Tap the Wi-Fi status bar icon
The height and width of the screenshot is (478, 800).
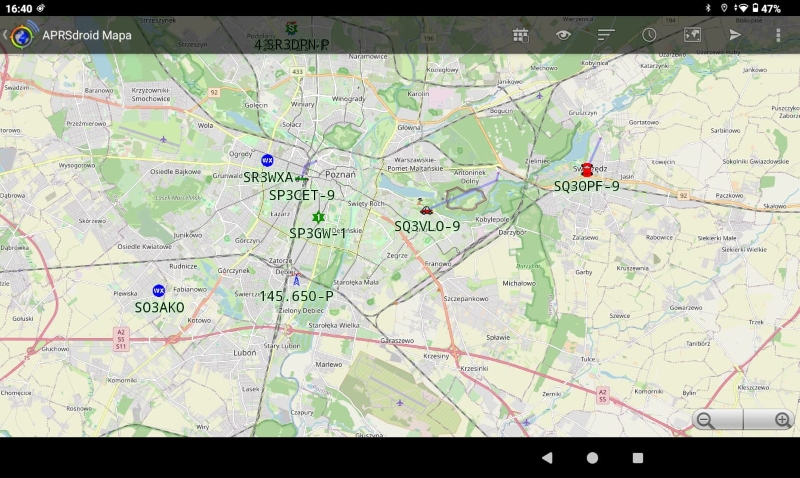[742, 8]
